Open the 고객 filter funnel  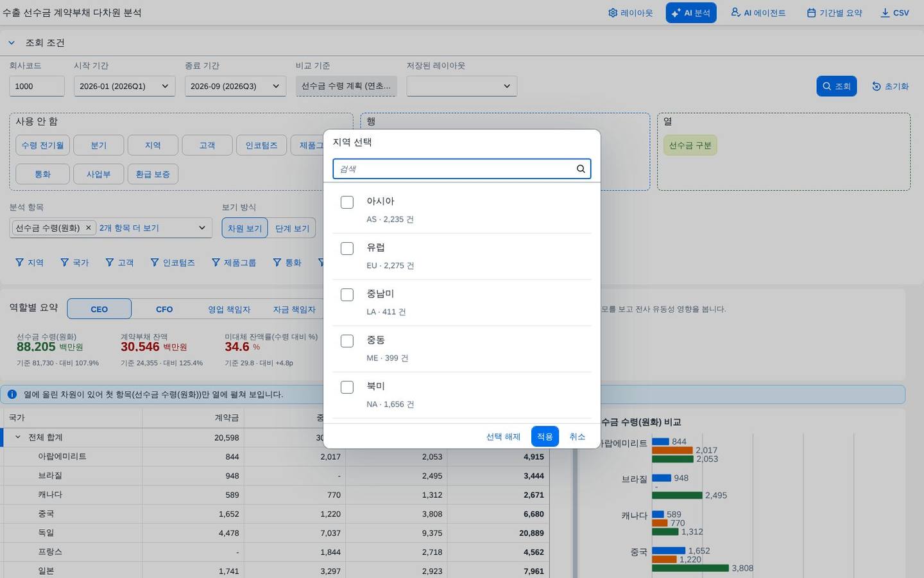click(119, 263)
